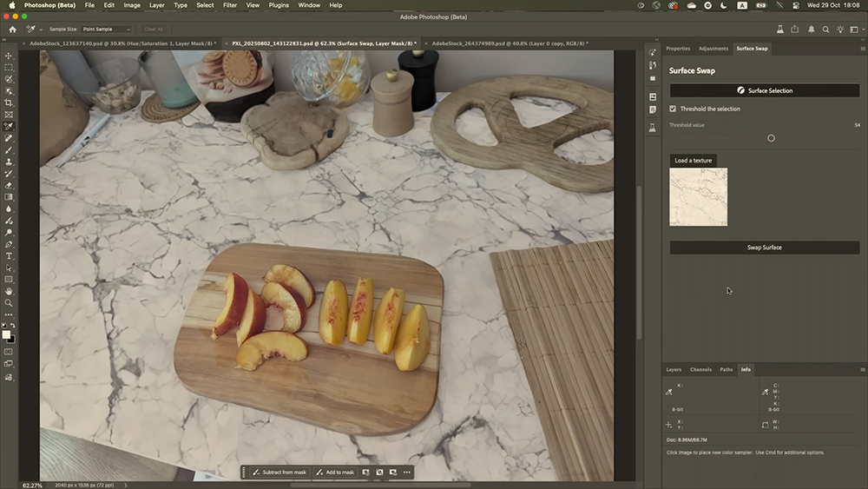Click the Home icon in options bar
The width and height of the screenshot is (868, 489).
coord(12,29)
